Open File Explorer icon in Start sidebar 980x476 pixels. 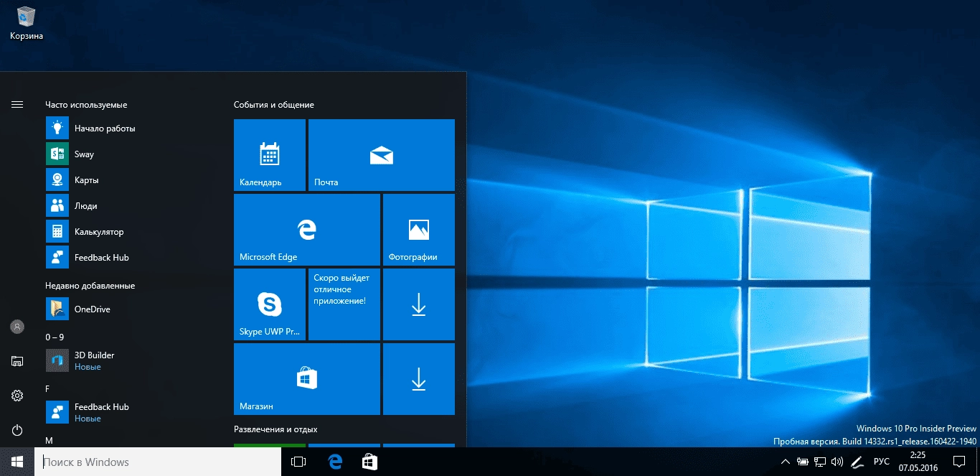pos(17,361)
